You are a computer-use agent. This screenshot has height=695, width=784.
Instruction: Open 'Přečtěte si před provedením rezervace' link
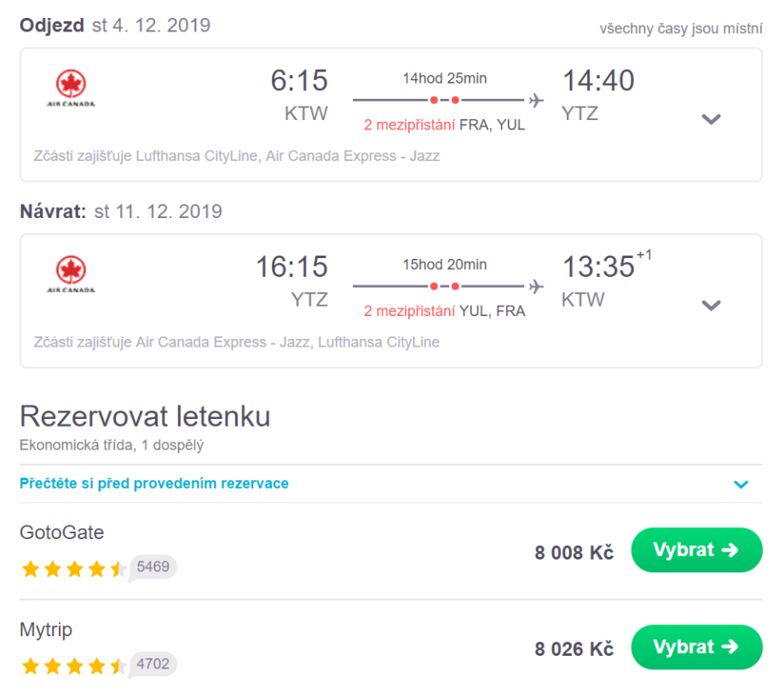[x=154, y=484]
